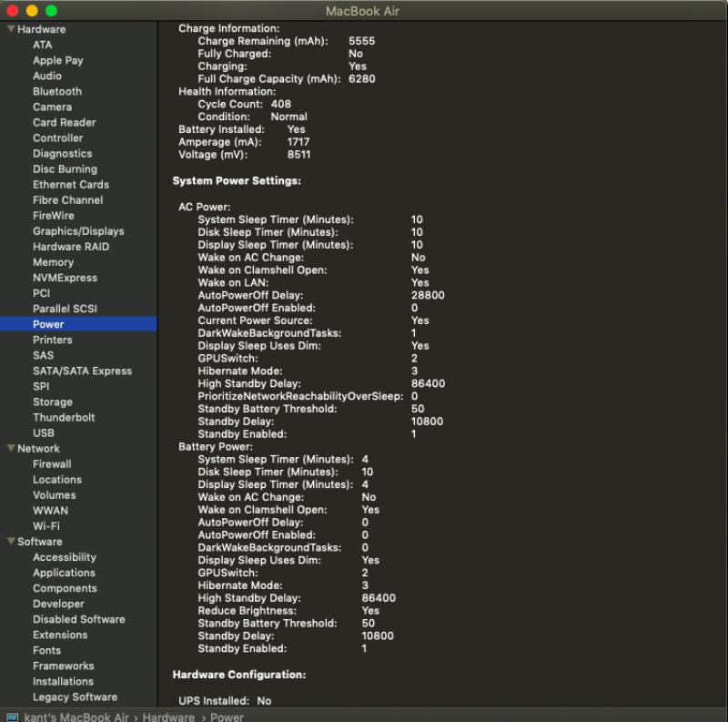
Task: Select Fonts in the sidebar
Action: pyautogui.click(x=47, y=650)
